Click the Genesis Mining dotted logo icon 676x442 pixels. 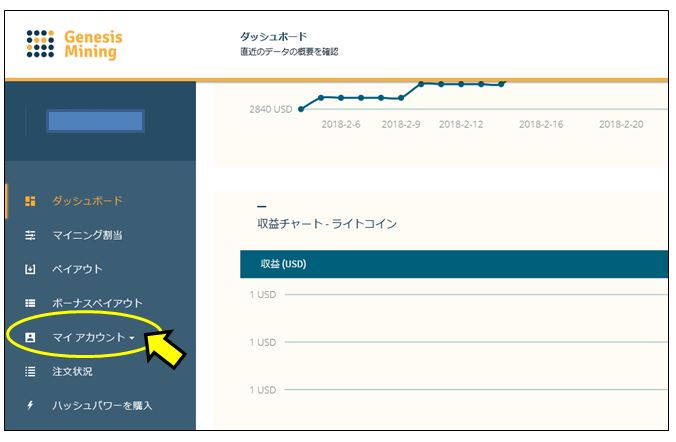[40, 44]
